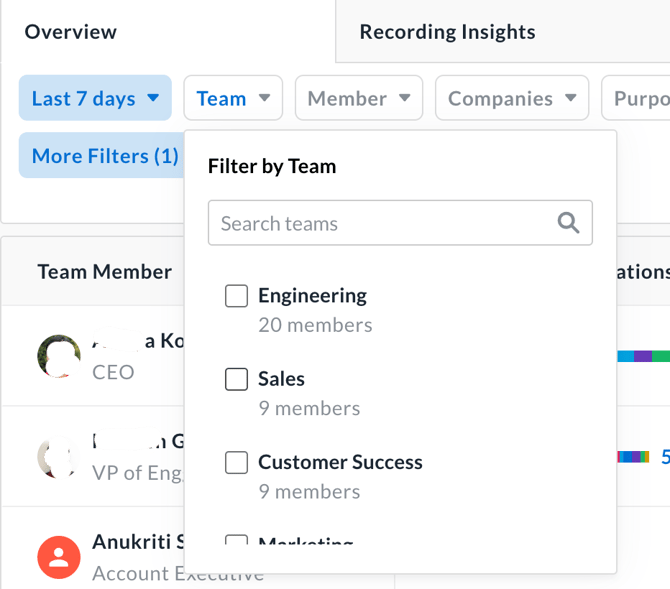Select the Overview tab
Image resolution: width=670 pixels, height=589 pixels.
(71, 32)
